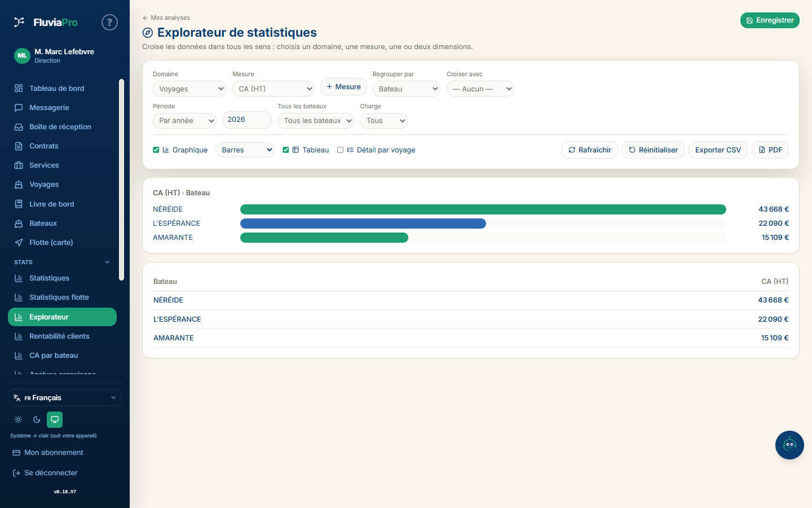The image size is (812, 508).
Task: Click NÉRÉIDE row in table
Action: click(x=471, y=300)
